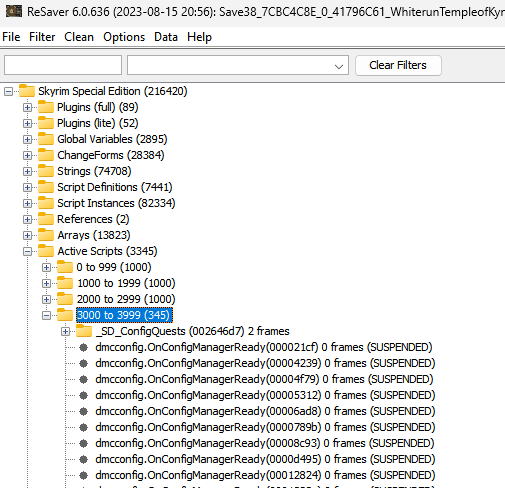Image resolution: width=505 pixels, height=488 pixels.
Task: Click the bullet icon for script 00005312
Action: coord(84,395)
